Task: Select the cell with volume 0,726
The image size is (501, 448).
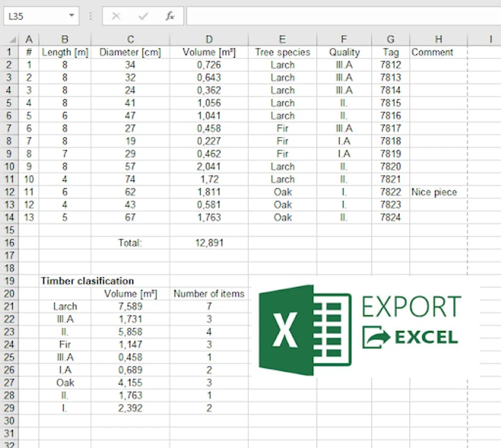Action: pyautogui.click(x=209, y=65)
